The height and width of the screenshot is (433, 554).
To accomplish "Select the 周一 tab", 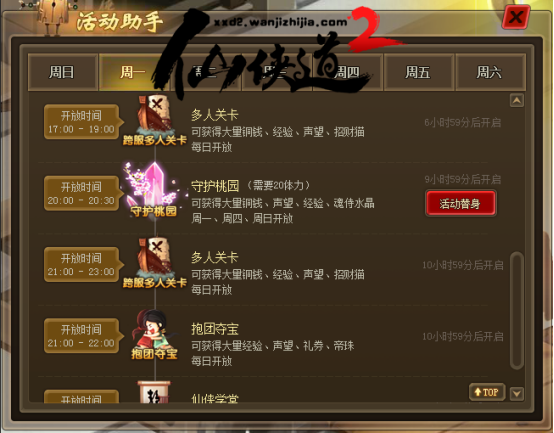I will point(130,72).
